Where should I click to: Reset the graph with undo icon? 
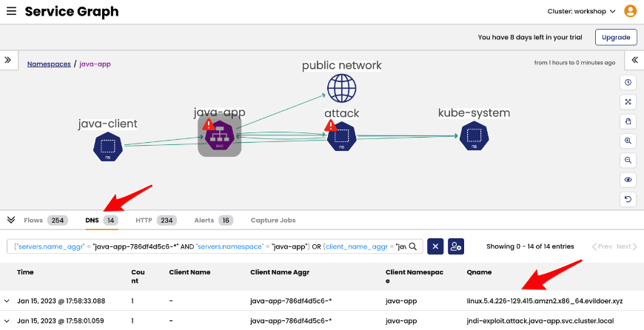click(628, 199)
